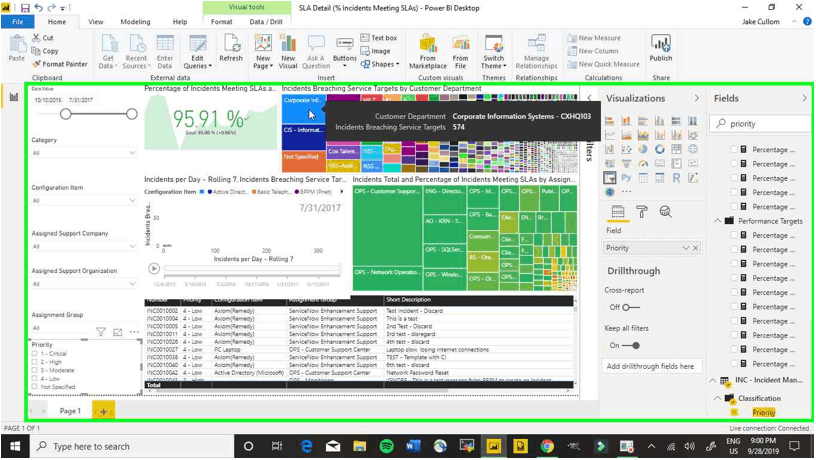Save the report with the floppy disk icon
This screenshot has height=460, width=816.
[x=25, y=8]
